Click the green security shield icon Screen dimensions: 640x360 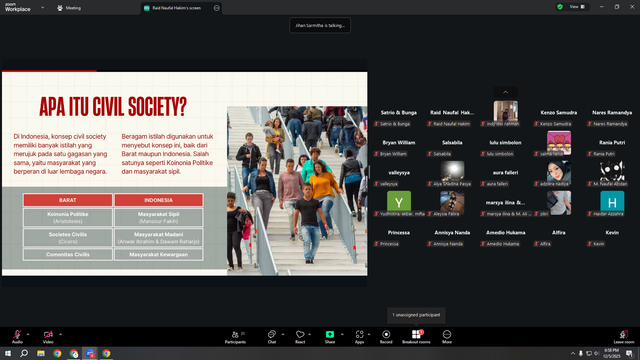pos(560,7)
